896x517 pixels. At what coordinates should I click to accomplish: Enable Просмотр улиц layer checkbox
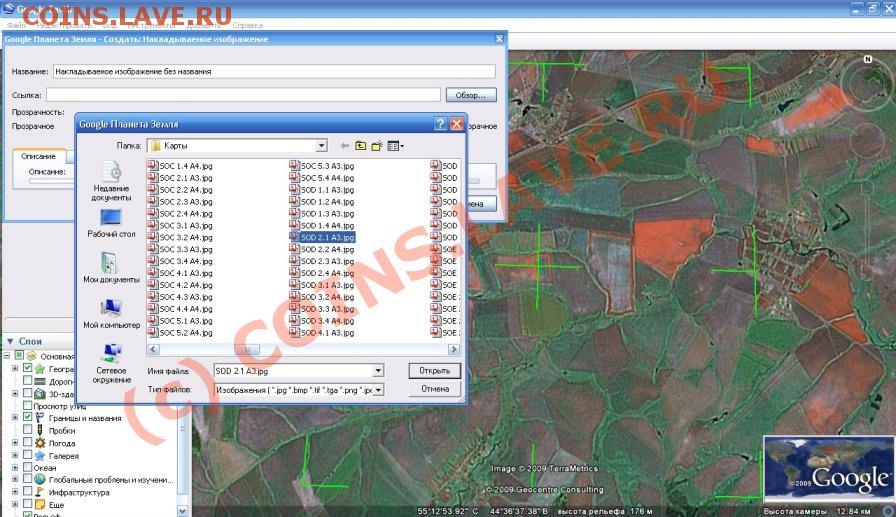pyautogui.click(x=27, y=405)
